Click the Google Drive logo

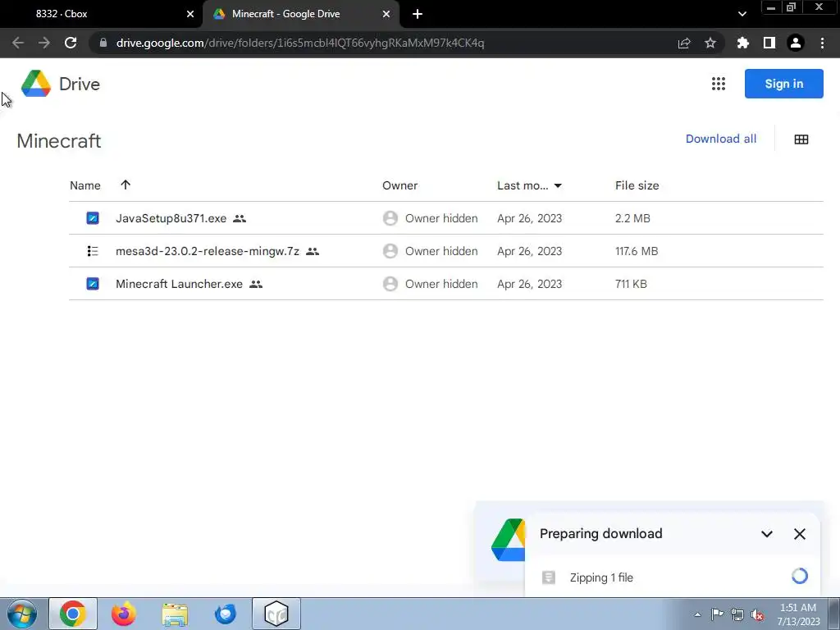pyautogui.click(x=36, y=84)
